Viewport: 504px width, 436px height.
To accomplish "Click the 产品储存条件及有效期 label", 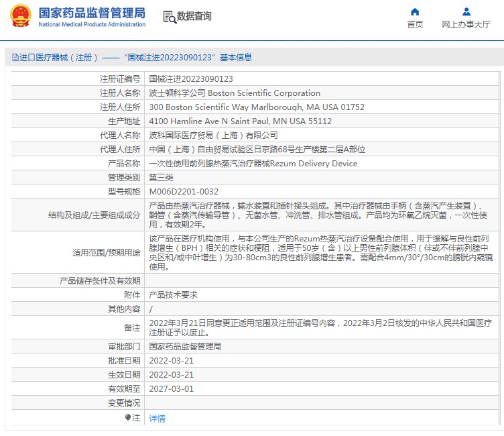I will click(100, 281).
